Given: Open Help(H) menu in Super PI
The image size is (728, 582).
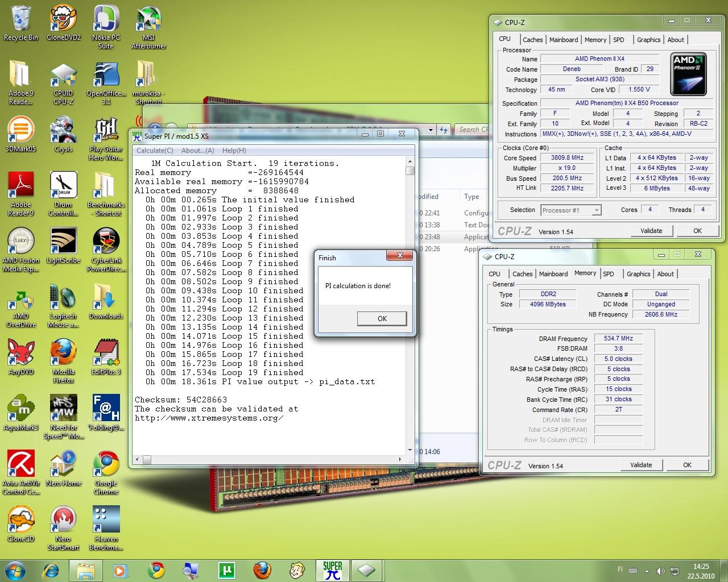Looking at the screenshot, I should pos(234,151).
